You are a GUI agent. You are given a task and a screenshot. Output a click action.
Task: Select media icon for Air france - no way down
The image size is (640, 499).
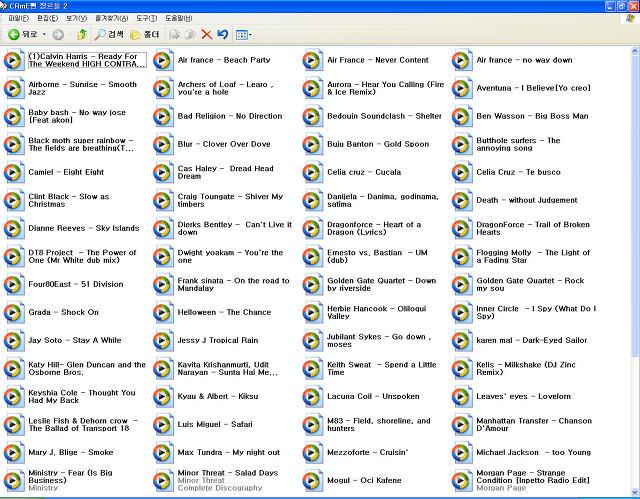pos(462,60)
